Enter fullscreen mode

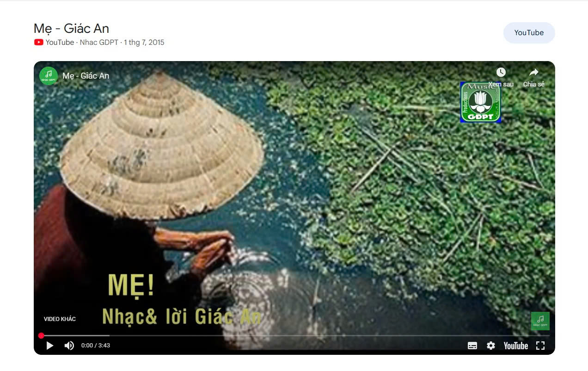pos(540,346)
